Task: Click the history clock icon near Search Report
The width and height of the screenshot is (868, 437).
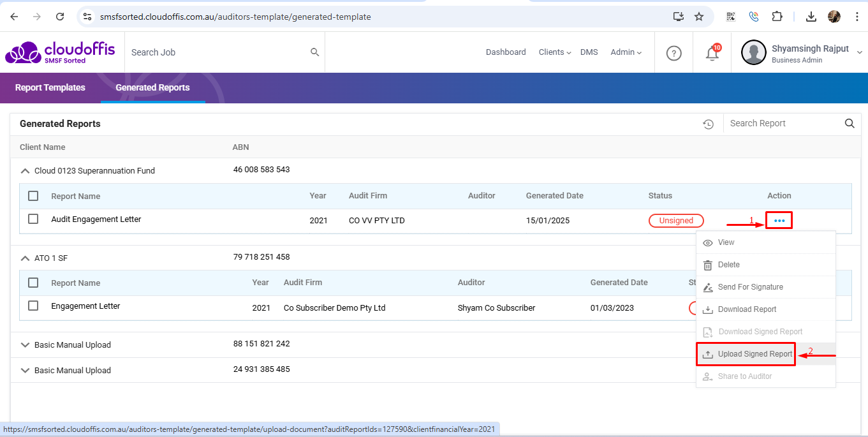Action: coord(708,124)
